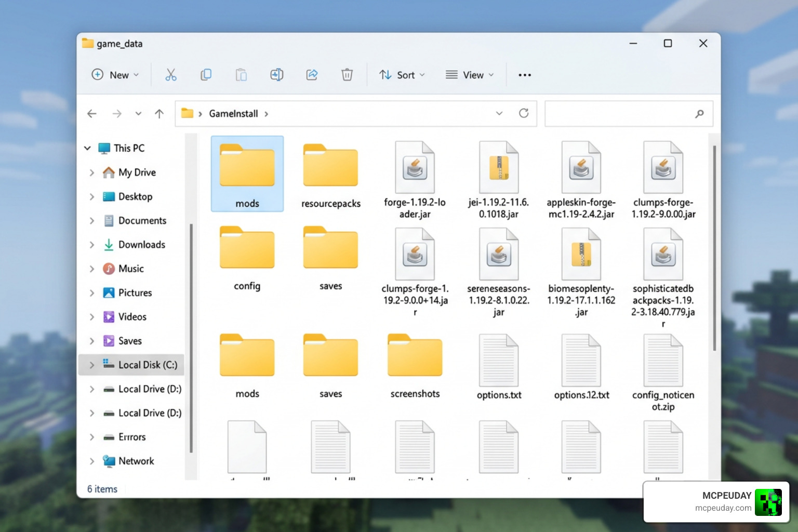Collapse the This PC tree node
Viewport: 798px width, 532px height.
pos(87,148)
